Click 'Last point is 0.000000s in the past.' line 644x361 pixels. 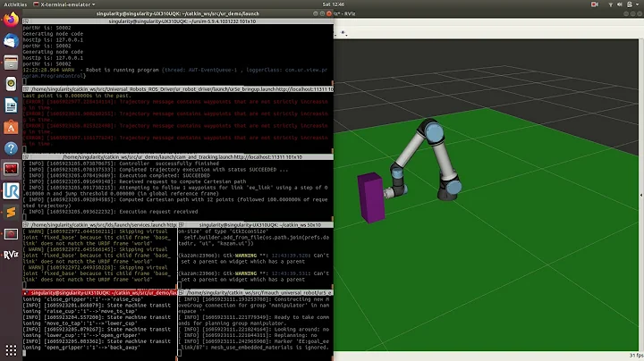click(x=77, y=96)
